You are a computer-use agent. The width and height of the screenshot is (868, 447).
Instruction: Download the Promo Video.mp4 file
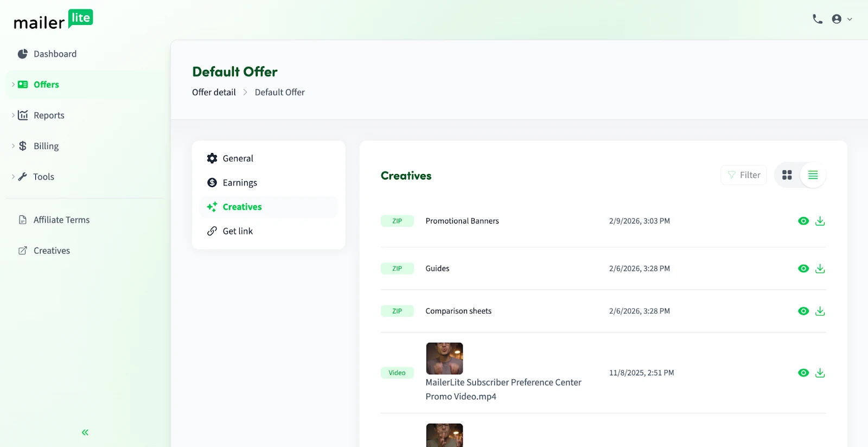(x=820, y=373)
